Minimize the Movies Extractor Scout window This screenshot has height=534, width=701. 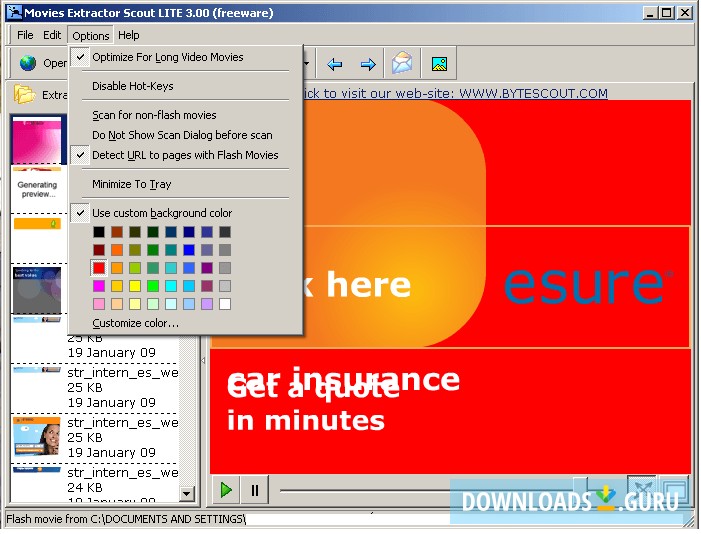(650, 13)
